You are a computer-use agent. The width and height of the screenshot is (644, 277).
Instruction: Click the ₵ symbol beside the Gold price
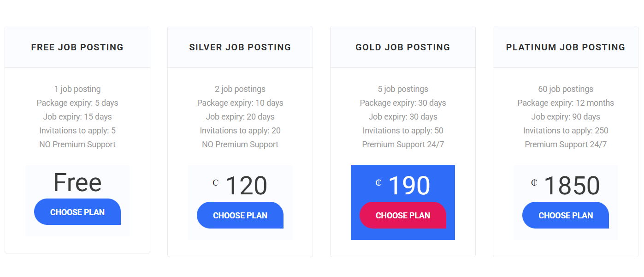point(378,184)
